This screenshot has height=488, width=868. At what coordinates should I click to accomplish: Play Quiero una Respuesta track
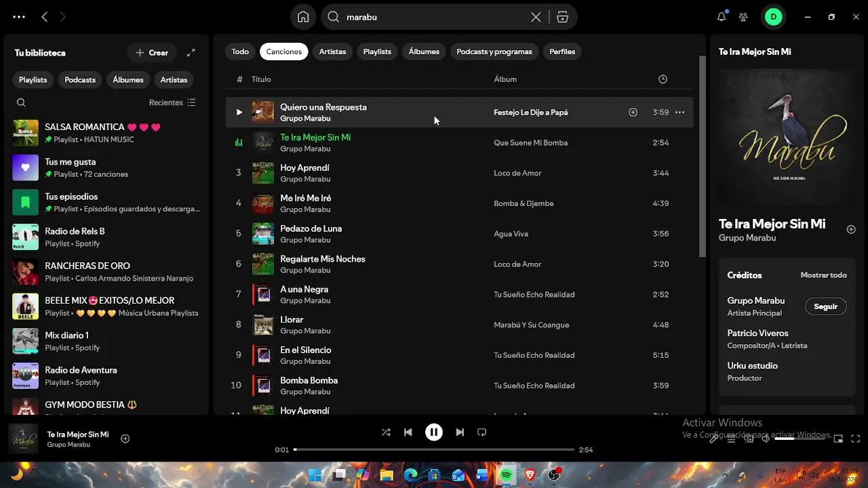(239, 113)
